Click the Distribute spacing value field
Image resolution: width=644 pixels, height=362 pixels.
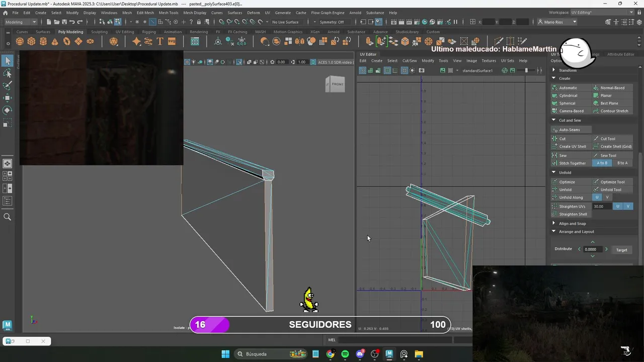click(593, 249)
